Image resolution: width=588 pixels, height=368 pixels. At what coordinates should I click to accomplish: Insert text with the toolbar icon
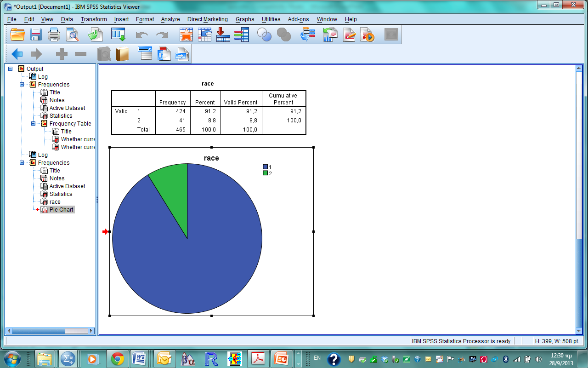[x=182, y=54]
